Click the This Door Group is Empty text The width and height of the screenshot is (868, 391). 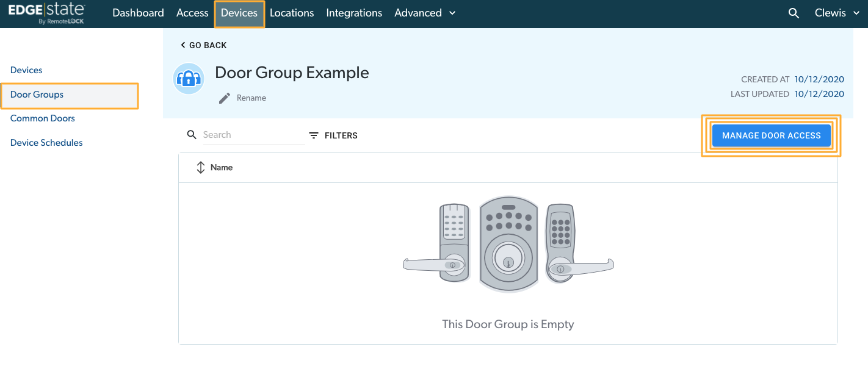(x=508, y=324)
